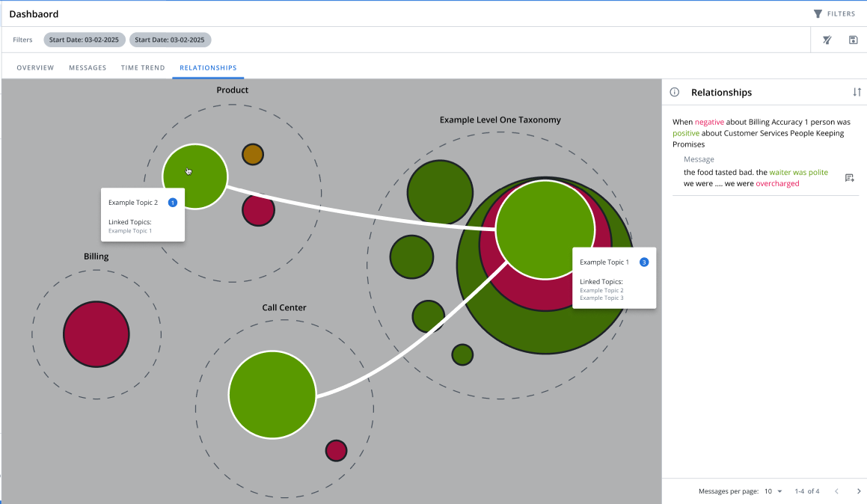The image size is (867, 504).
Task: Open the Messages per page dropdown
Action: [773, 491]
